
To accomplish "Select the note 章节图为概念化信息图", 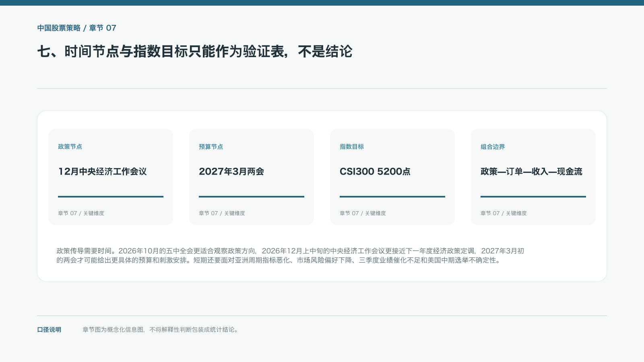I will point(114,330).
